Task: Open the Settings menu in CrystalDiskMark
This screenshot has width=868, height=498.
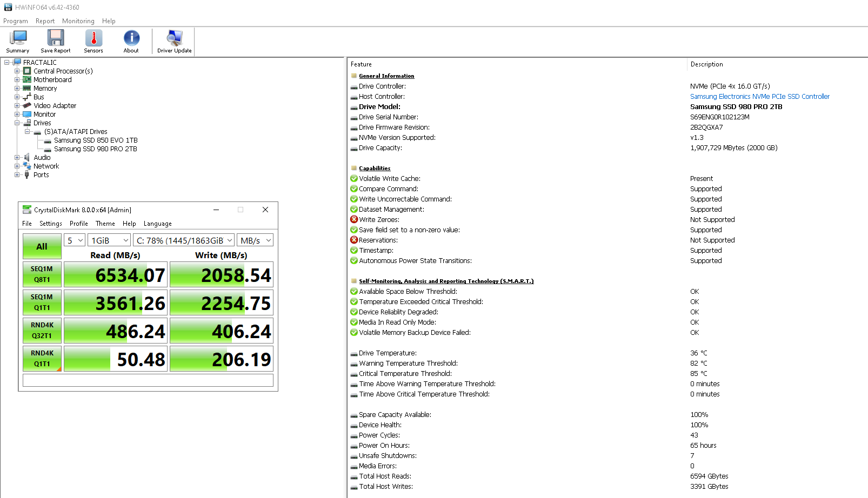Action: coord(51,224)
